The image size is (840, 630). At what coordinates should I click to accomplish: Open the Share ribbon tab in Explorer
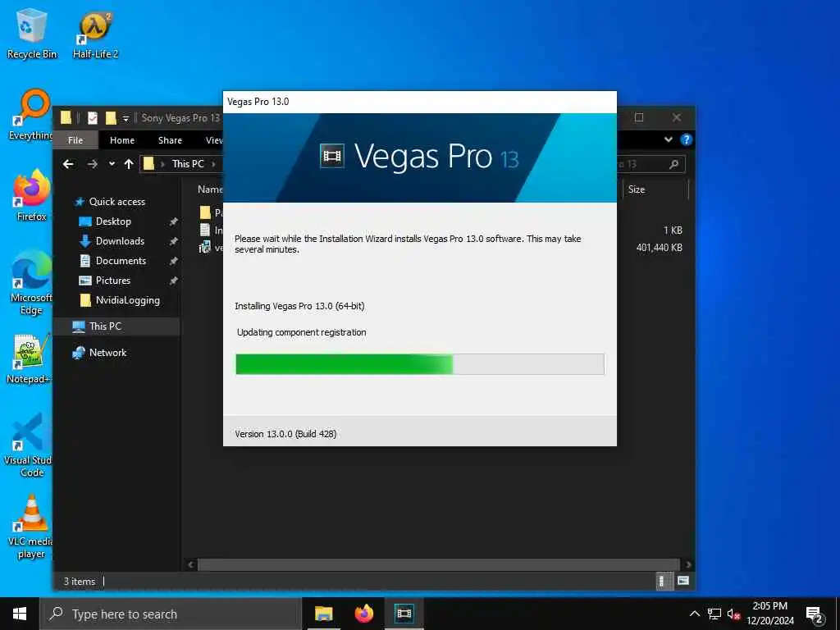(170, 140)
